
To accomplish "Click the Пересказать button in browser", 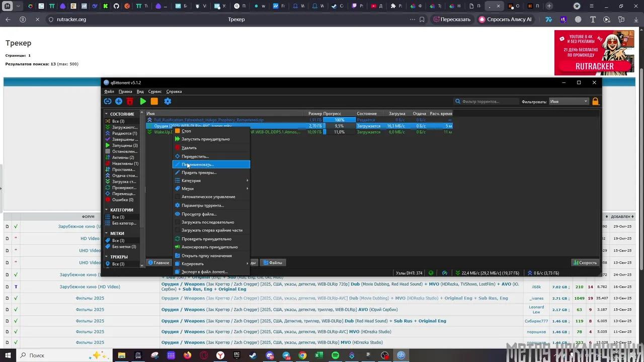I will (451, 19).
